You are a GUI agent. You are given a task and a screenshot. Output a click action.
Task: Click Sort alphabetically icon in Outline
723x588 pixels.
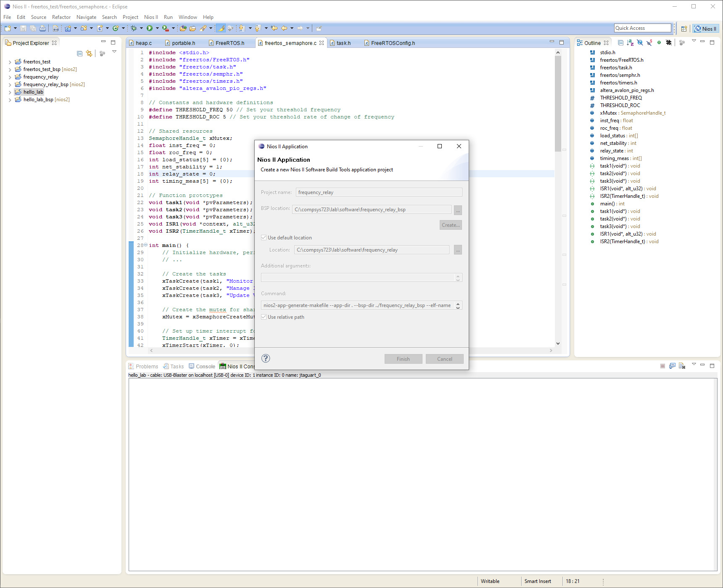pos(630,42)
